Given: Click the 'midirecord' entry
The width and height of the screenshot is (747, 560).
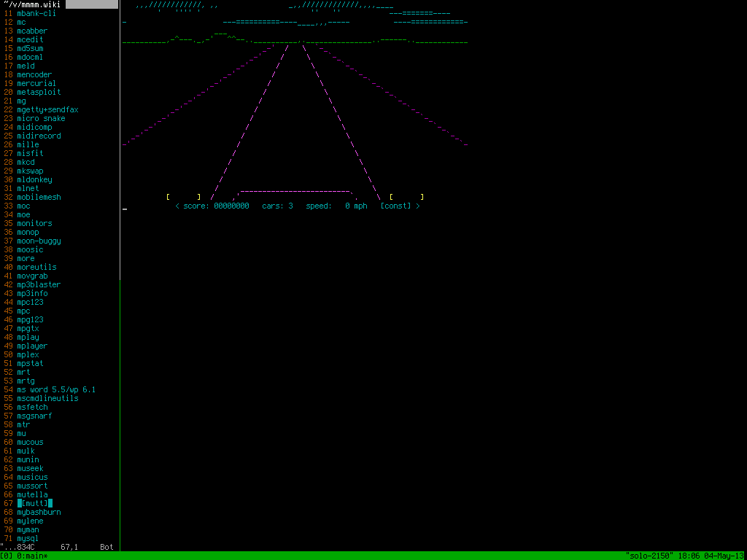Looking at the screenshot, I should click(x=39, y=136).
